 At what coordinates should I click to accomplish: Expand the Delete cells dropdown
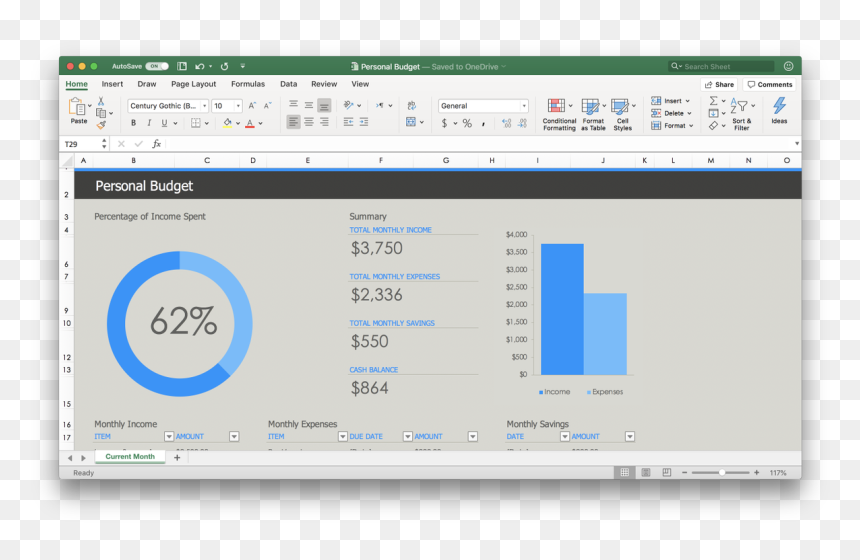(x=689, y=114)
